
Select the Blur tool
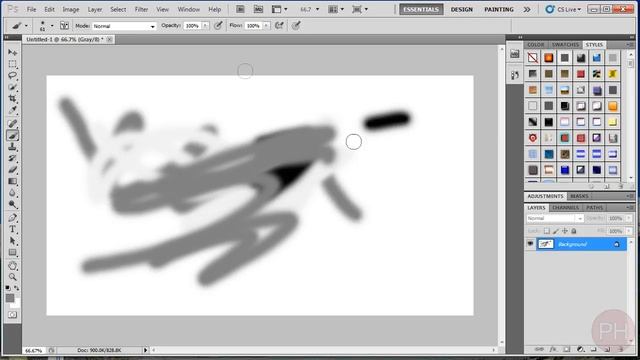coord(12,193)
